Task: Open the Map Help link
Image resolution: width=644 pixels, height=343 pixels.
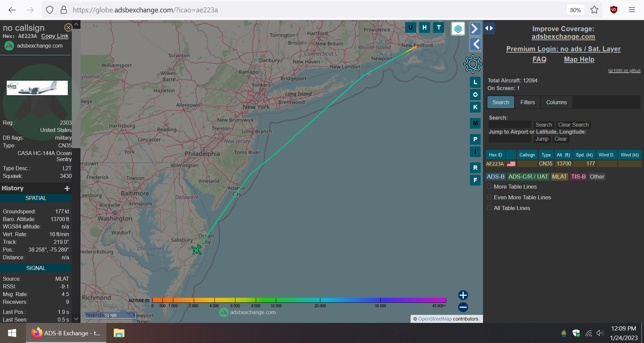Action: 579,59
